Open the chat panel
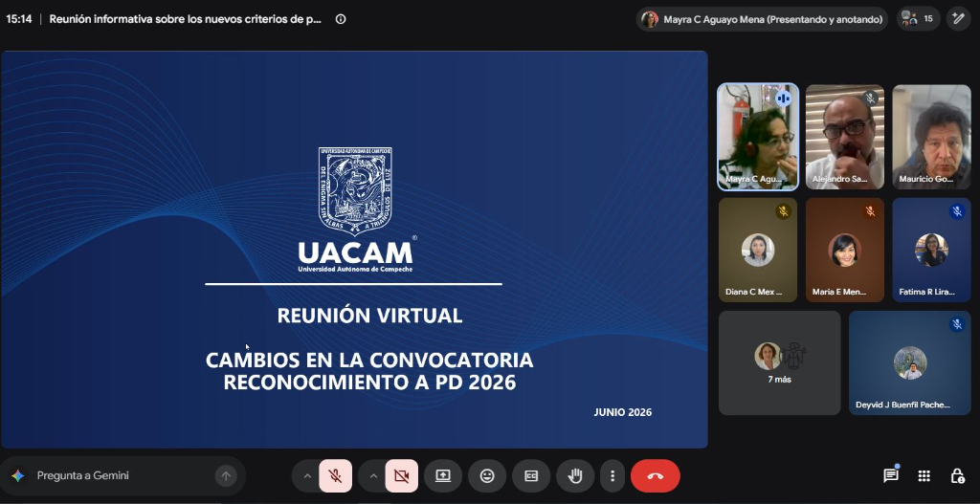 click(891, 476)
